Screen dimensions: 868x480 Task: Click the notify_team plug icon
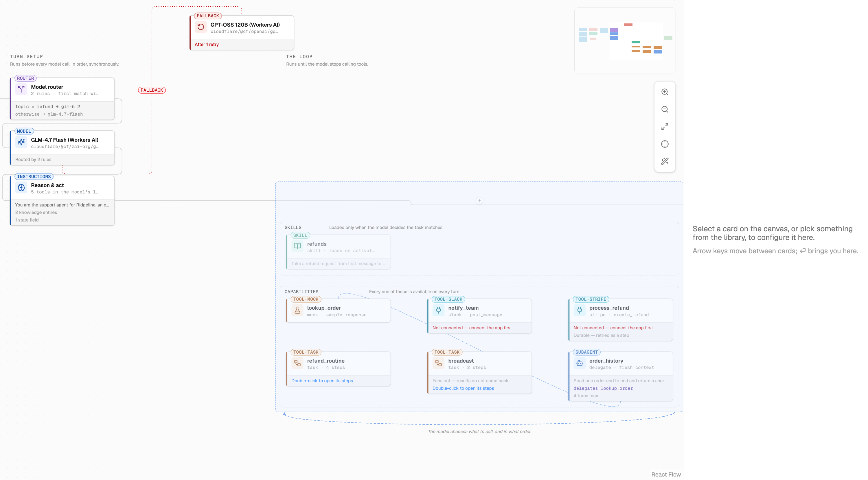(438, 310)
